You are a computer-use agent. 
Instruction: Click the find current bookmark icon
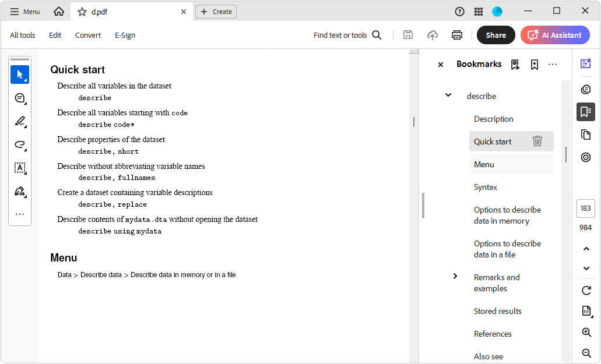pos(515,65)
